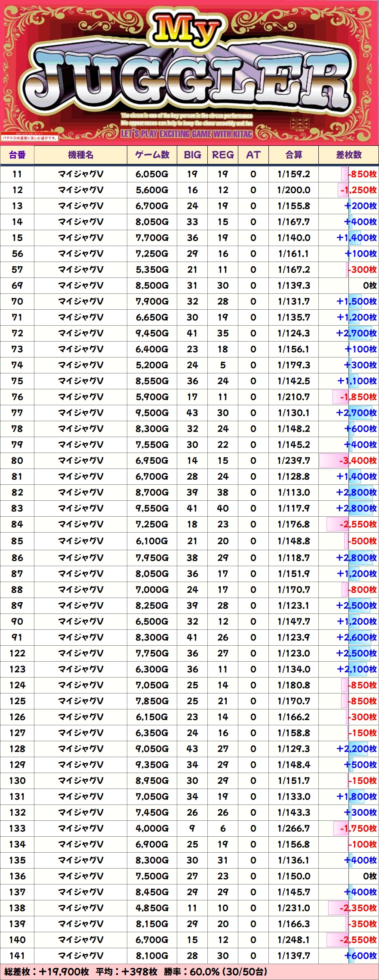Click the 8,500G cell in row 69
The height and width of the screenshot is (980, 379).
point(152,286)
